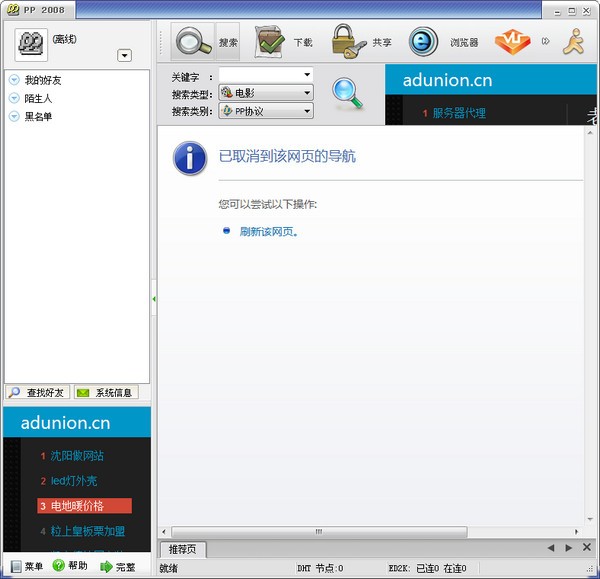600x579 pixels.
Task: Open the Browser 'e' icon
Action: tap(423, 41)
